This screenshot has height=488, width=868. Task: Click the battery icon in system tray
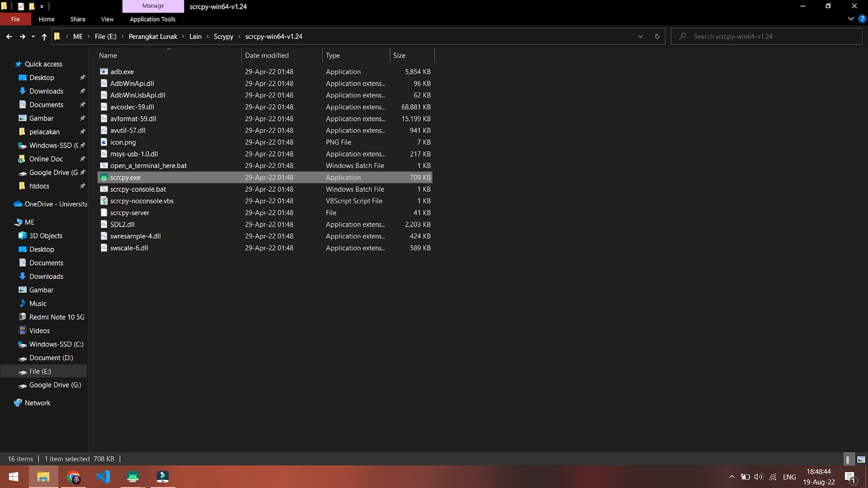click(745, 477)
